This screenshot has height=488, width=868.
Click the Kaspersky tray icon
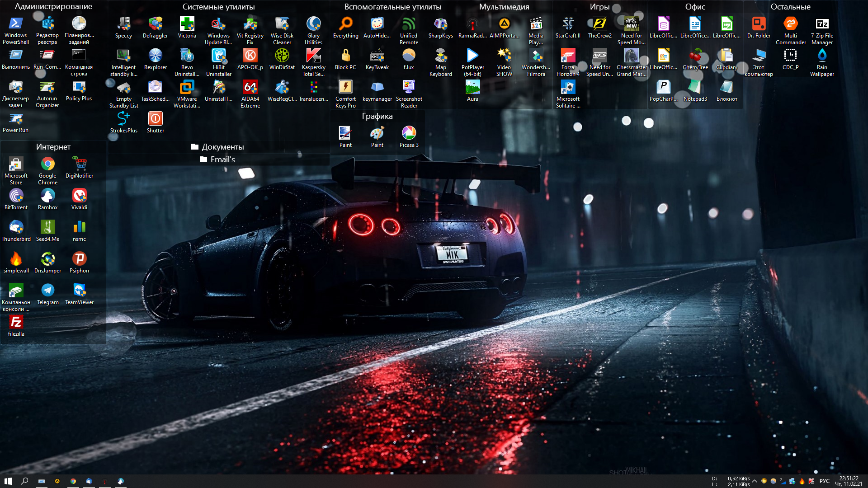click(811, 481)
